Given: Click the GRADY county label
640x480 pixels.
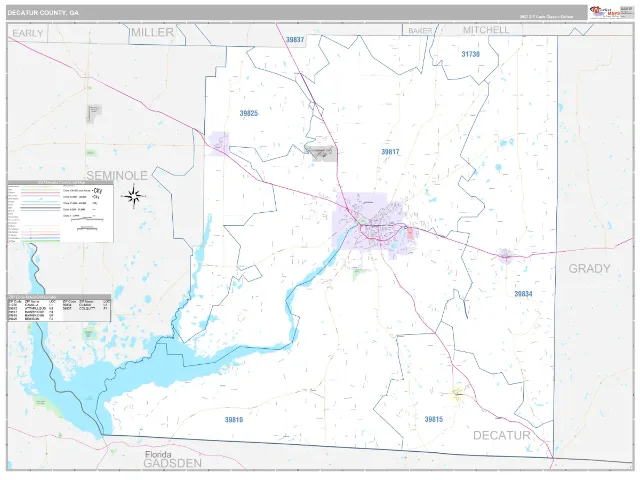Looking at the screenshot, I should point(589,269).
